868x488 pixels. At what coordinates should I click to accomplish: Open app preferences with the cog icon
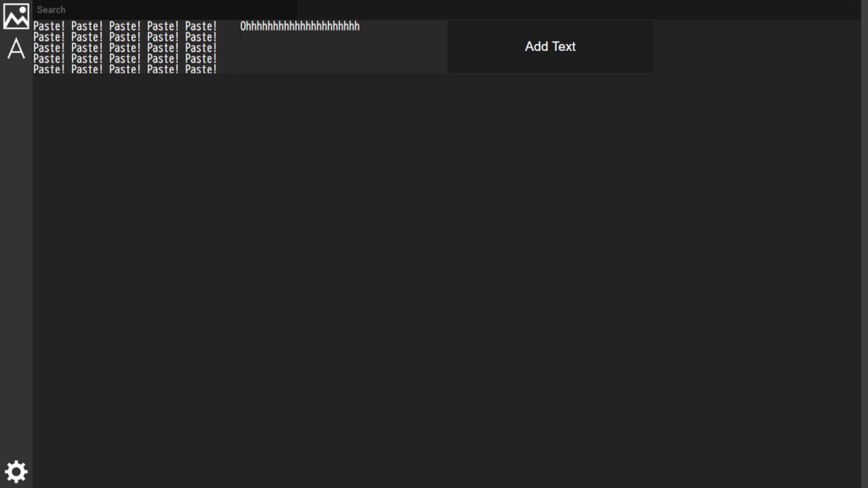(17, 471)
